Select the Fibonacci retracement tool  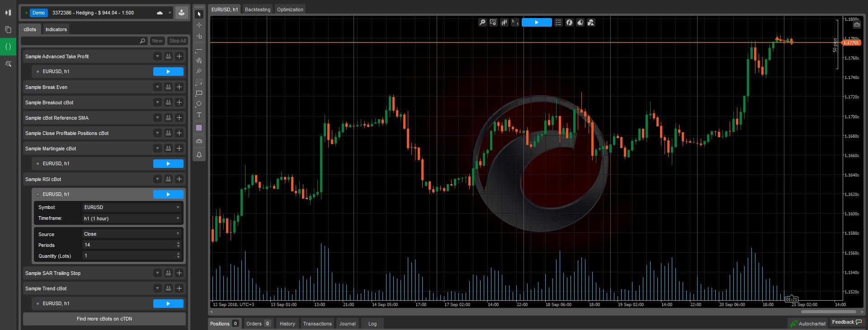pos(199,82)
